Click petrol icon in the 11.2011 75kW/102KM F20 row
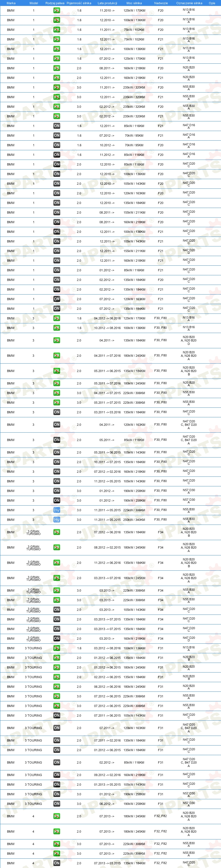This screenshot has height=868, width=221. pyautogui.click(x=57, y=30)
